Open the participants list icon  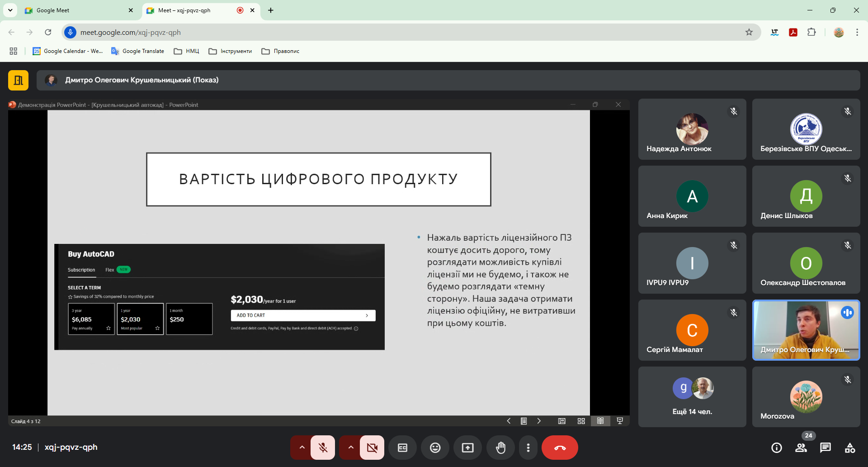[x=801, y=448]
